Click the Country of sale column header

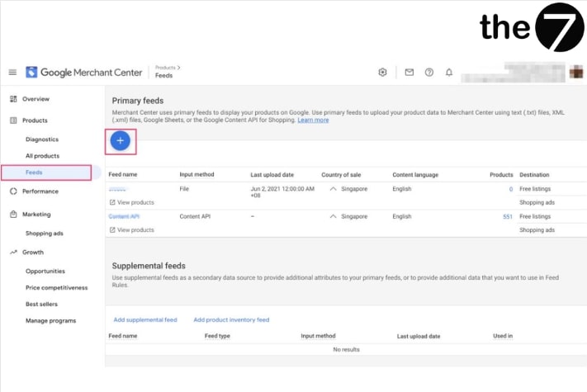[x=341, y=175]
